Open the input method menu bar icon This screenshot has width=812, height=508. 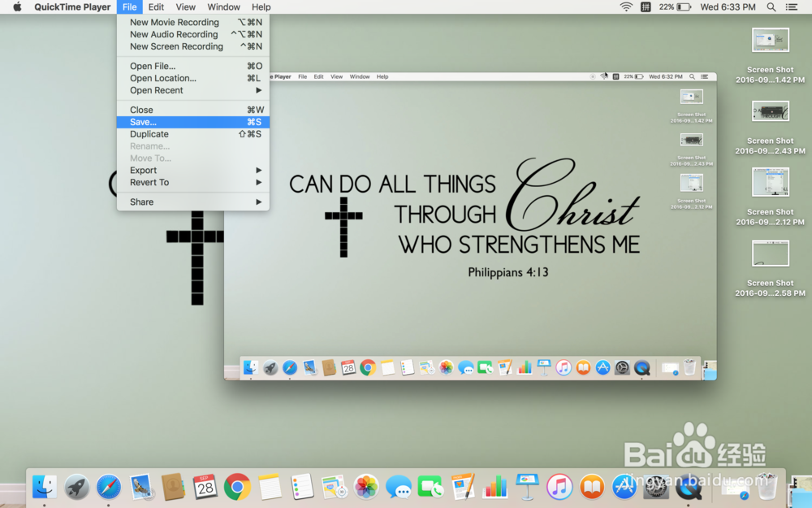pyautogui.click(x=646, y=7)
